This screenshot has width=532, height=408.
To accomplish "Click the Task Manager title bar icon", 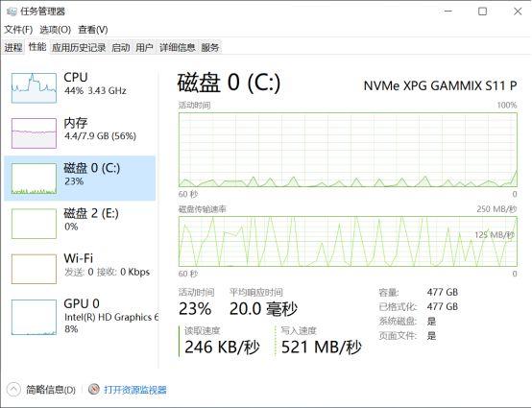I will coord(12,12).
